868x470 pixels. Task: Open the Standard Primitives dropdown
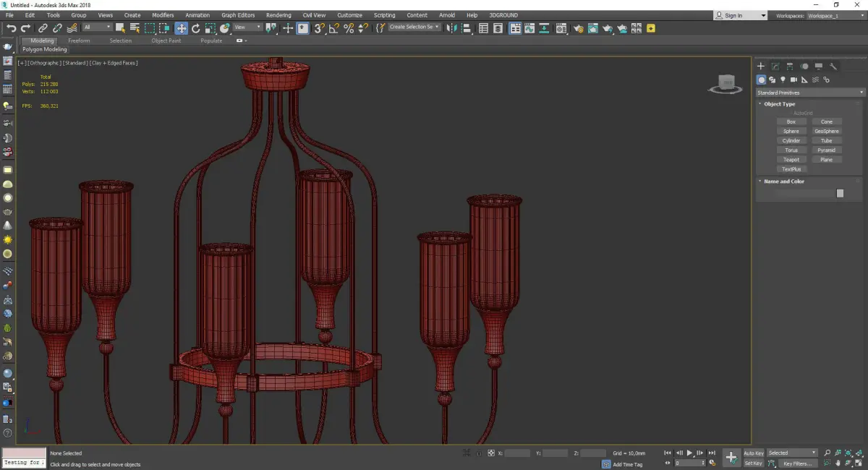coord(810,93)
